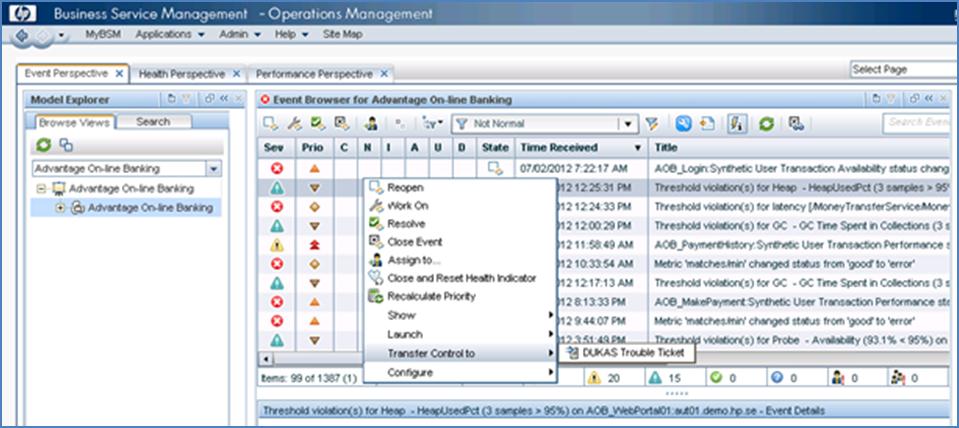Open the Configure submenu in the context menu
Screen dimensions: 959x428
(460, 372)
